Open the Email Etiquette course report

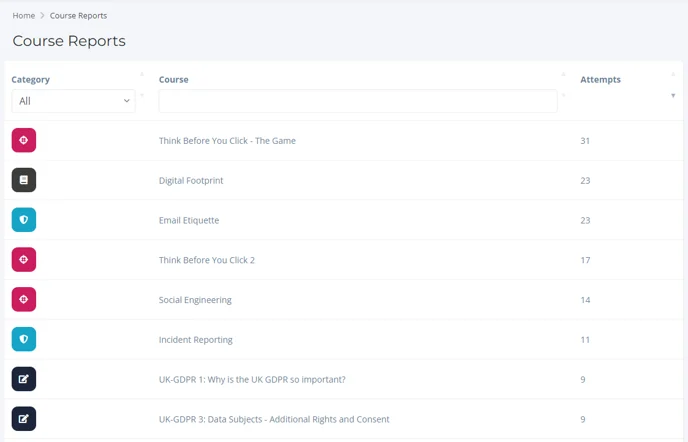pyautogui.click(x=189, y=220)
